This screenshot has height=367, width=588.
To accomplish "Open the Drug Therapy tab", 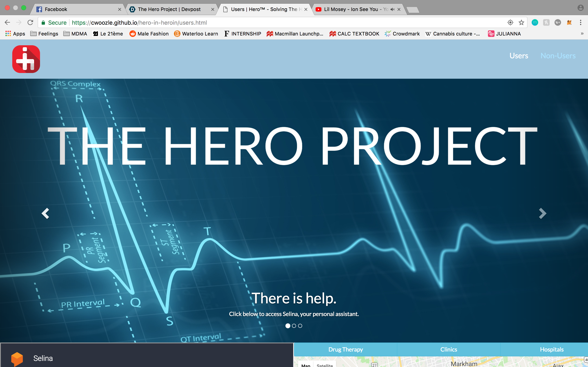I will pyautogui.click(x=345, y=349).
